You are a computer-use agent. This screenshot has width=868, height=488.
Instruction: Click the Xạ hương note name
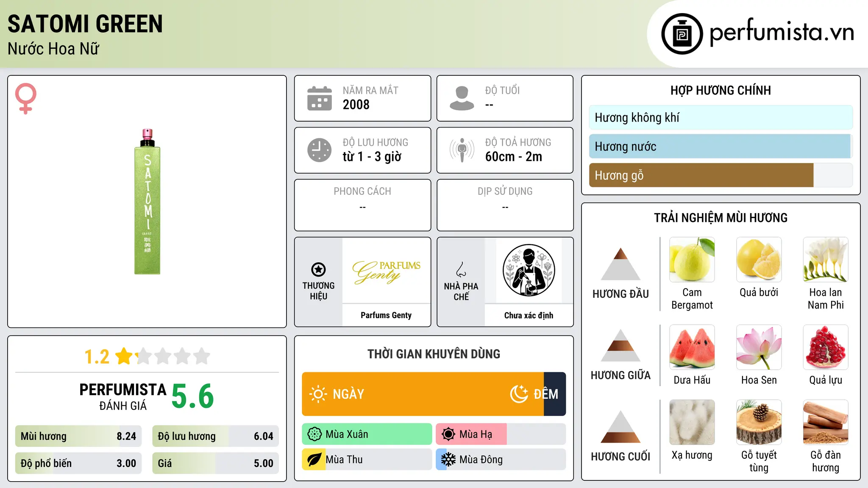click(692, 455)
